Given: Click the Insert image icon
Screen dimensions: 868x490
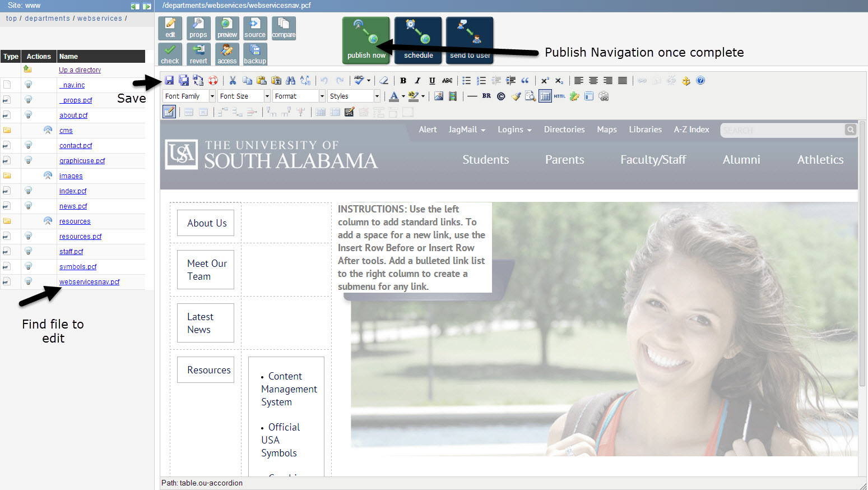Looking at the screenshot, I should (x=439, y=96).
